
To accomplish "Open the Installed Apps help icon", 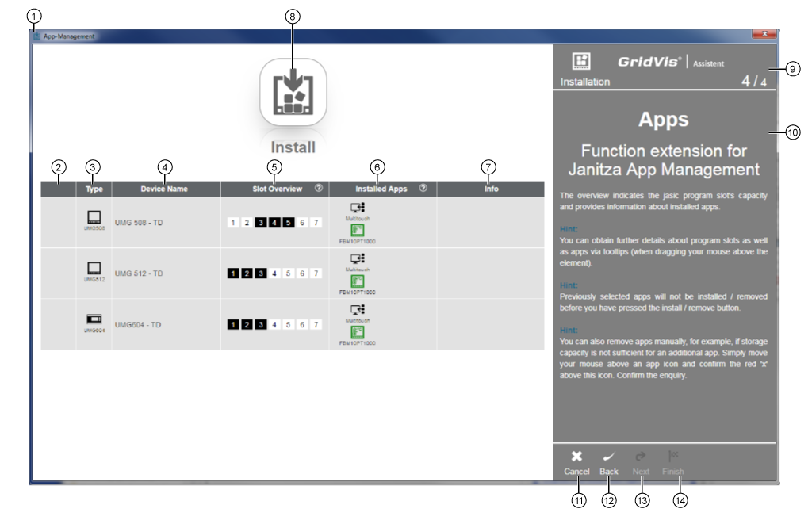I will click(423, 188).
